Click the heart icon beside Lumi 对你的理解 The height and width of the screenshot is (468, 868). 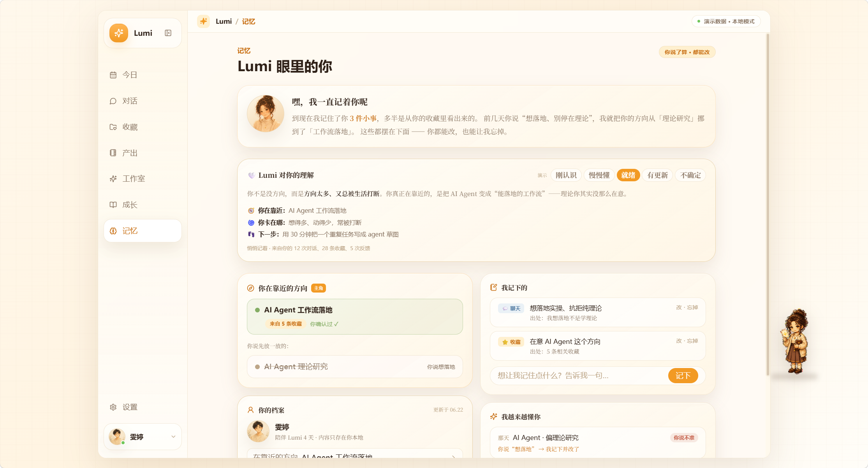(252, 175)
